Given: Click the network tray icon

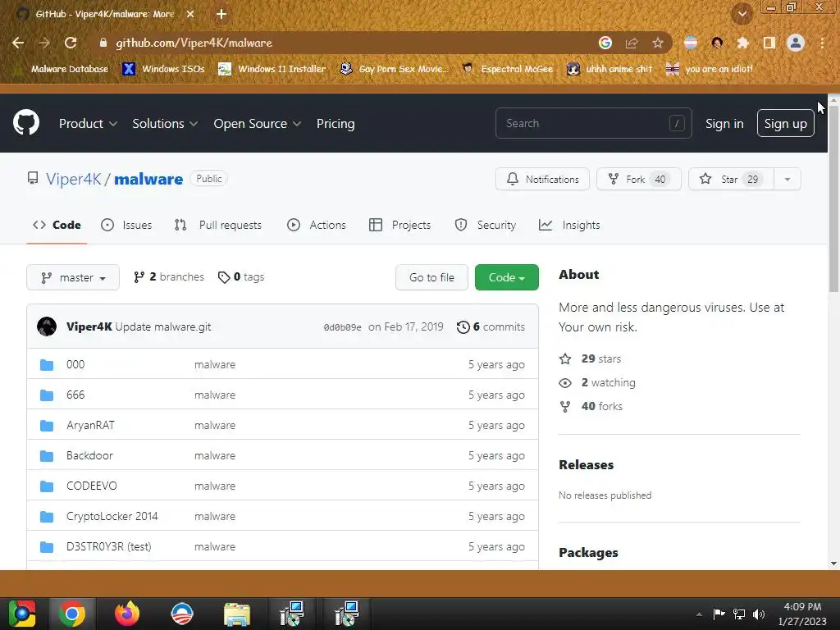Looking at the screenshot, I should (x=739, y=614).
